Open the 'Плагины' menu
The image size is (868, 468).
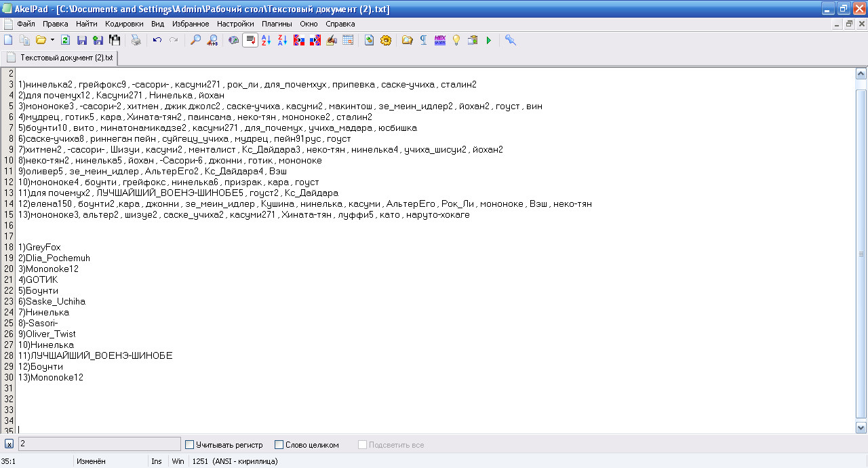[x=277, y=24]
